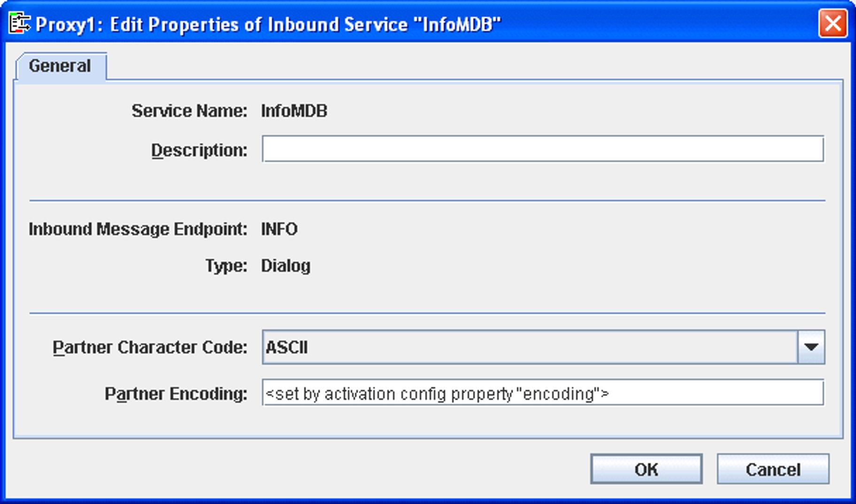The image size is (856, 504).
Task: Click the Dialog type value text
Action: 285,266
